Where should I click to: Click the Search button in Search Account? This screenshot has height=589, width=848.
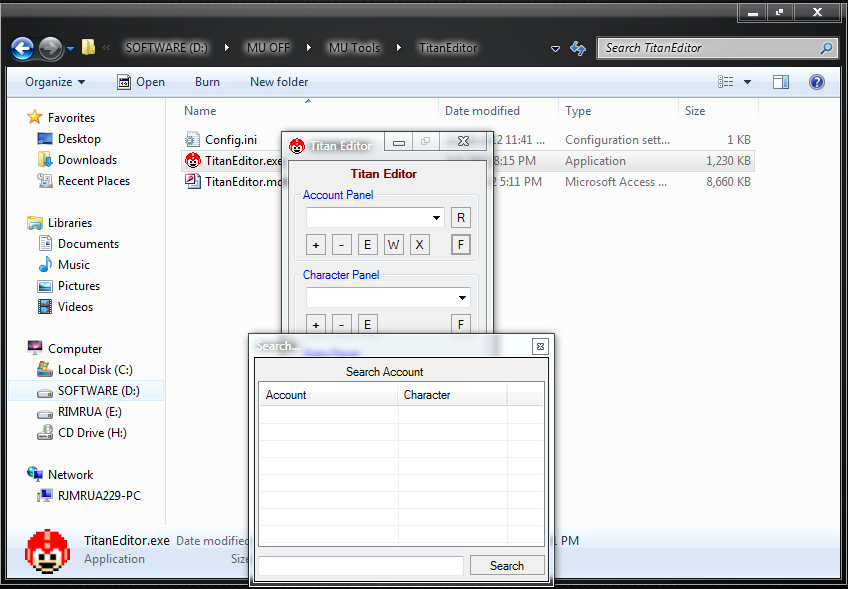pyautogui.click(x=507, y=565)
